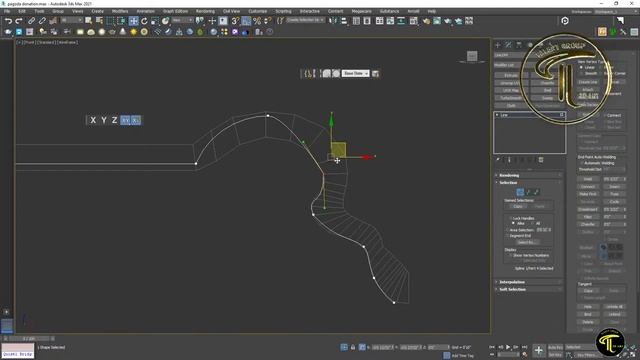The width and height of the screenshot is (640, 360).
Task: Open the Create tab plus icon
Action: (498, 45)
